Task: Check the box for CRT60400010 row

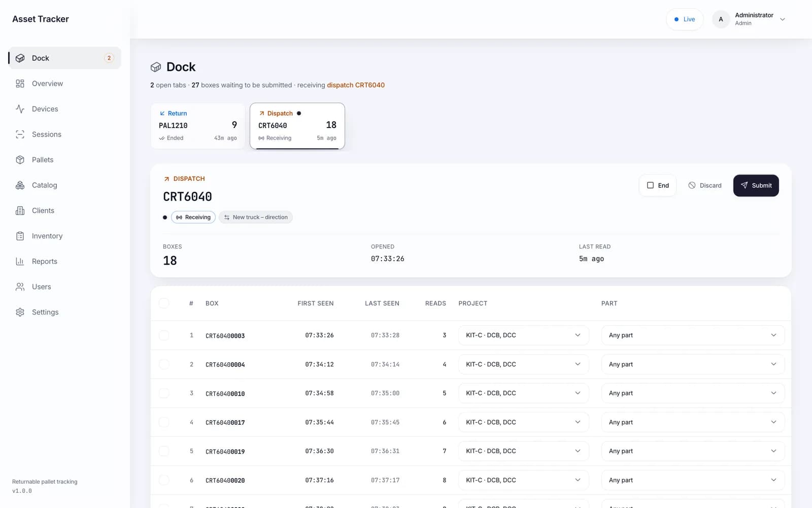Action: pos(164,393)
